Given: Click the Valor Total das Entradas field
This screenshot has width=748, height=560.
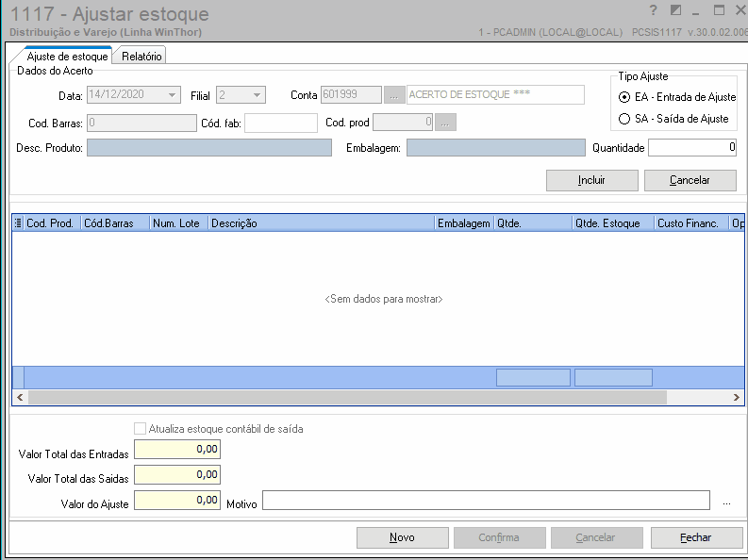Looking at the screenshot, I should click(177, 450).
